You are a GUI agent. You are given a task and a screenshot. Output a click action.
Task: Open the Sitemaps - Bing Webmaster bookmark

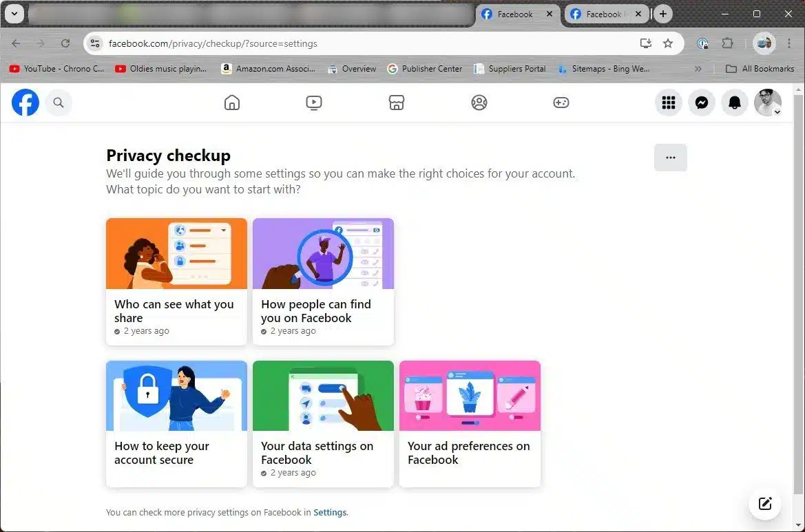[603, 69]
